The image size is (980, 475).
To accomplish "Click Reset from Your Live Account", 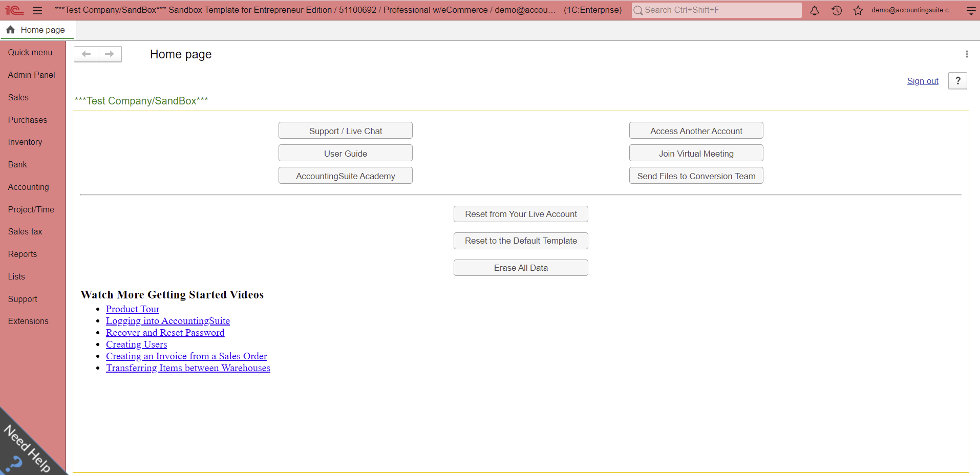I will click(521, 214).
